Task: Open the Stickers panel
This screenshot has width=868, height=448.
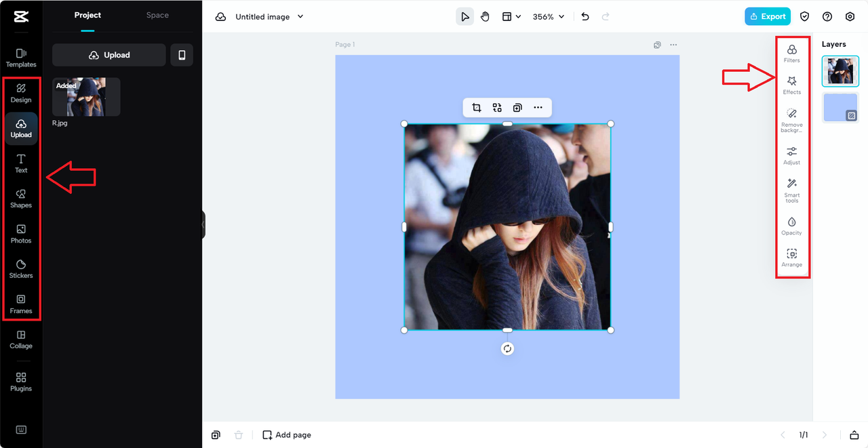Action: (x=21, y=268)
